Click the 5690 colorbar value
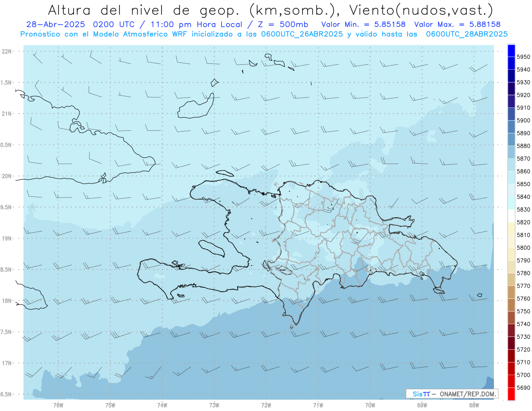The width and height of the screenshot is (532, 411). (524, 388)
